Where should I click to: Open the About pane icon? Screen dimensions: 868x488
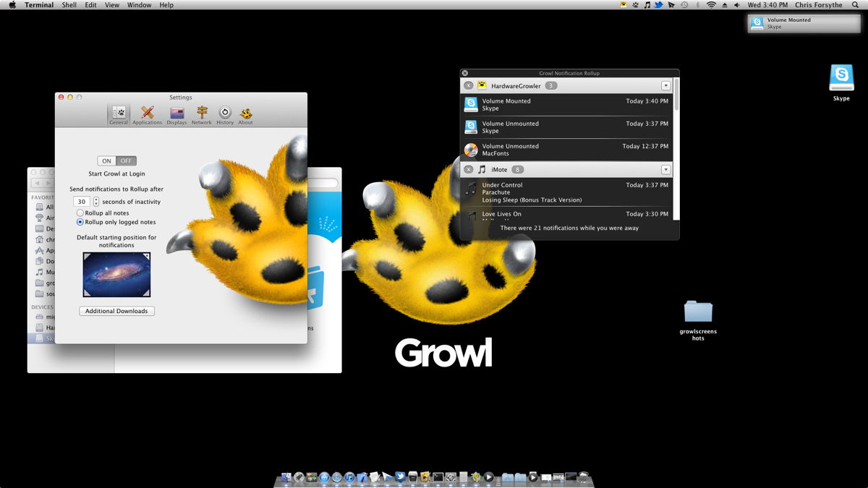(246, 115)
